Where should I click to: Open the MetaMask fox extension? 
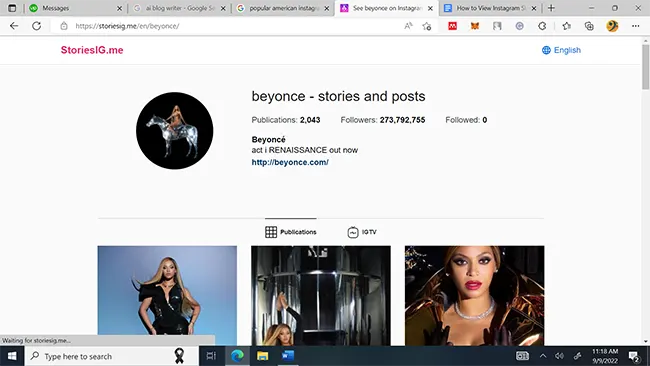click(x=475, y=26)
